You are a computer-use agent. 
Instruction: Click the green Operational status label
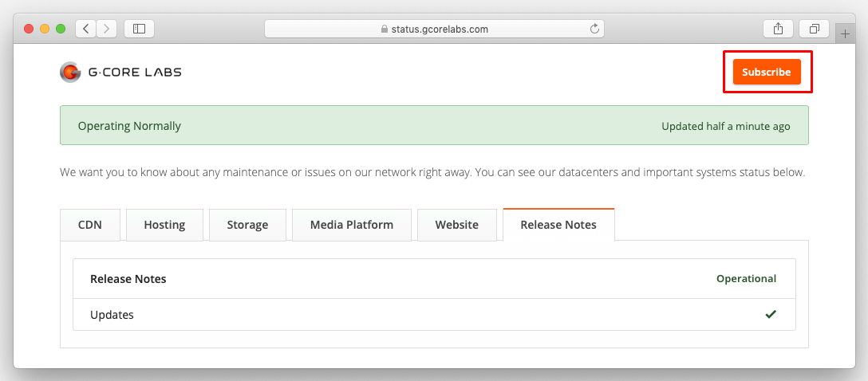click(x=746, y=279)
